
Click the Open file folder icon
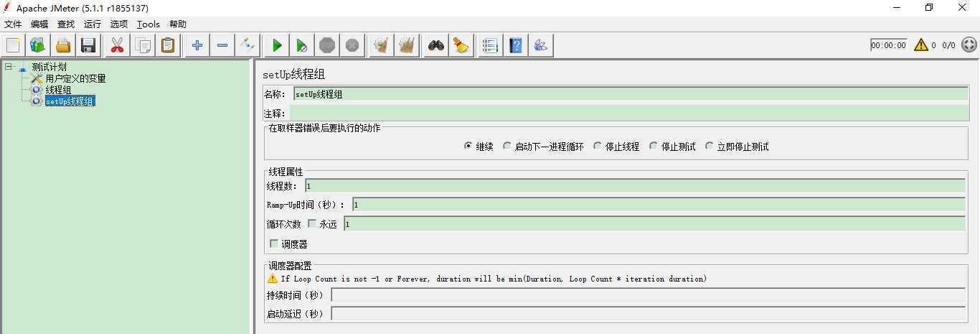coord(63,45)
